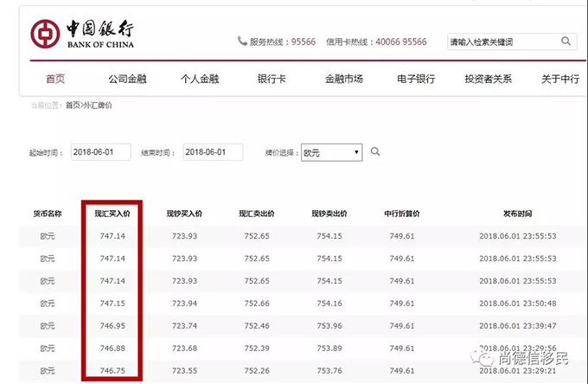Image resolution: width=588 pixels, height=384 pixels.
Task: Click the search magnifier in top search box
Action: (566, 42)
